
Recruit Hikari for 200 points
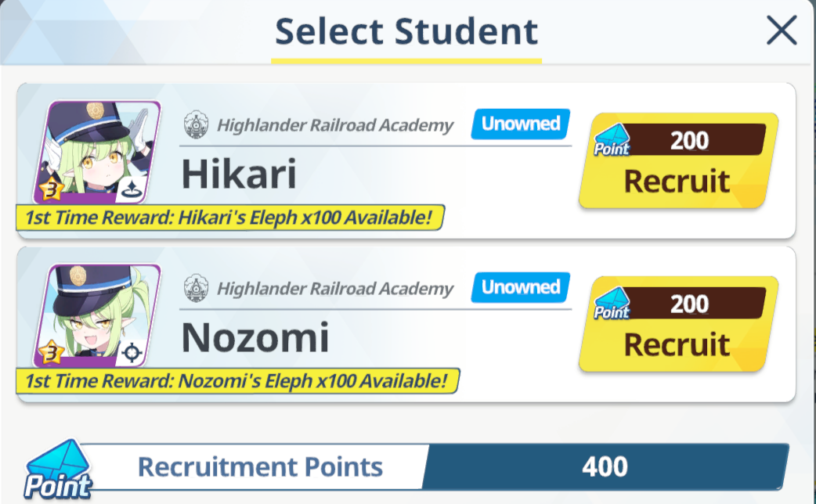click(x=679, y=160)
